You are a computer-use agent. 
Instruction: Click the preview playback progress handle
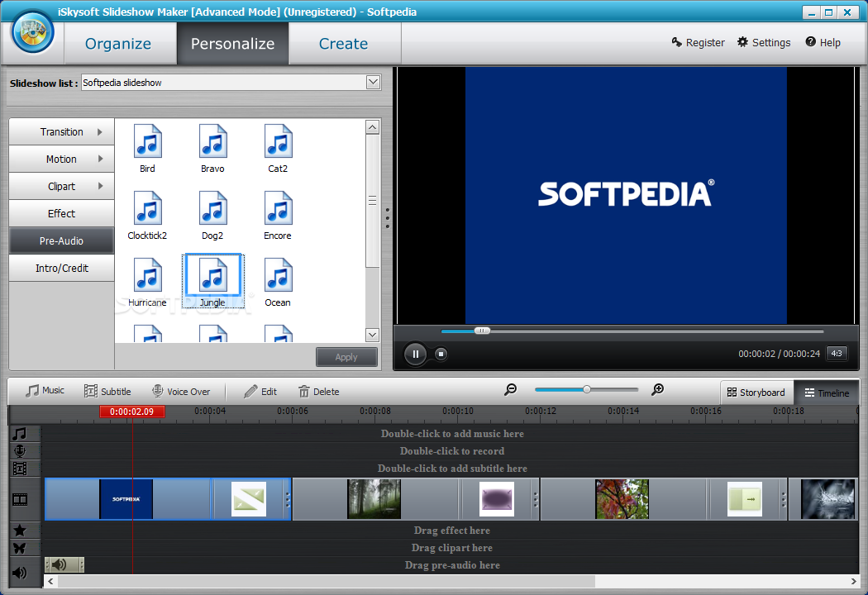[x=482, y=331]
